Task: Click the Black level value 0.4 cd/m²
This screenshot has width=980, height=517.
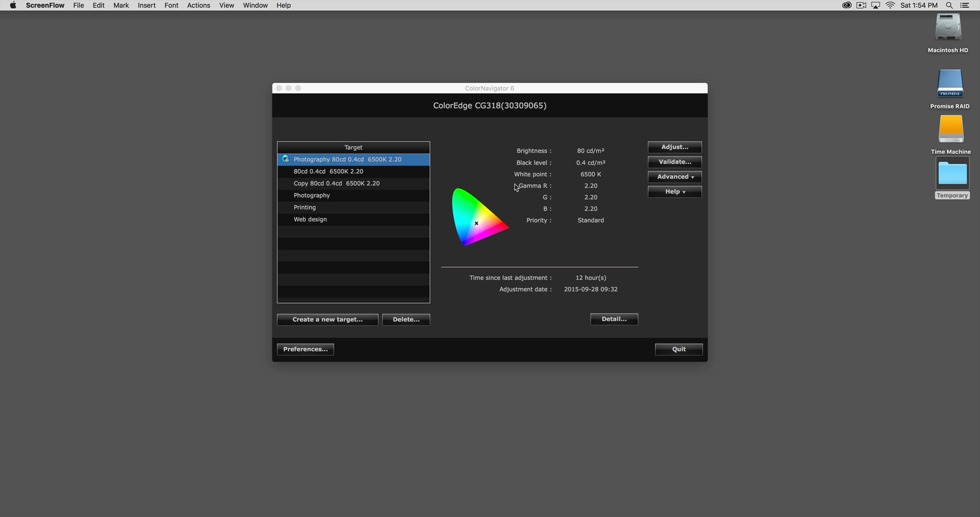Action: click(x=590, y=163)
